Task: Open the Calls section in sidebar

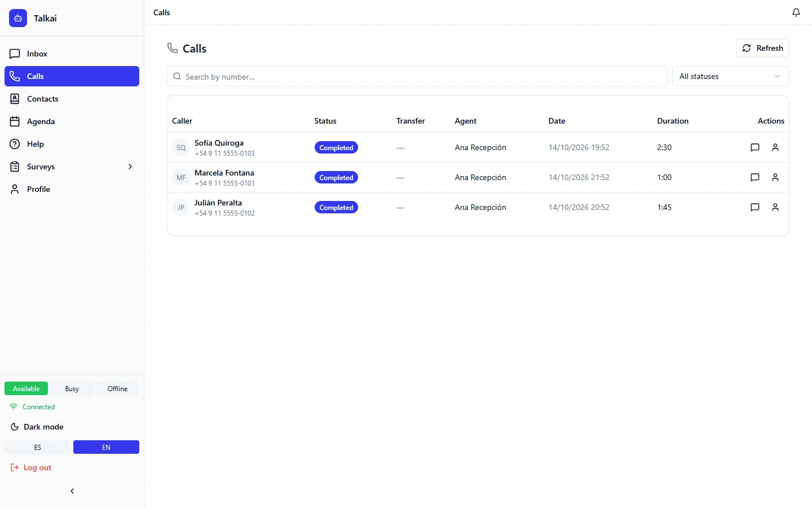Action: tap(72, 76)
